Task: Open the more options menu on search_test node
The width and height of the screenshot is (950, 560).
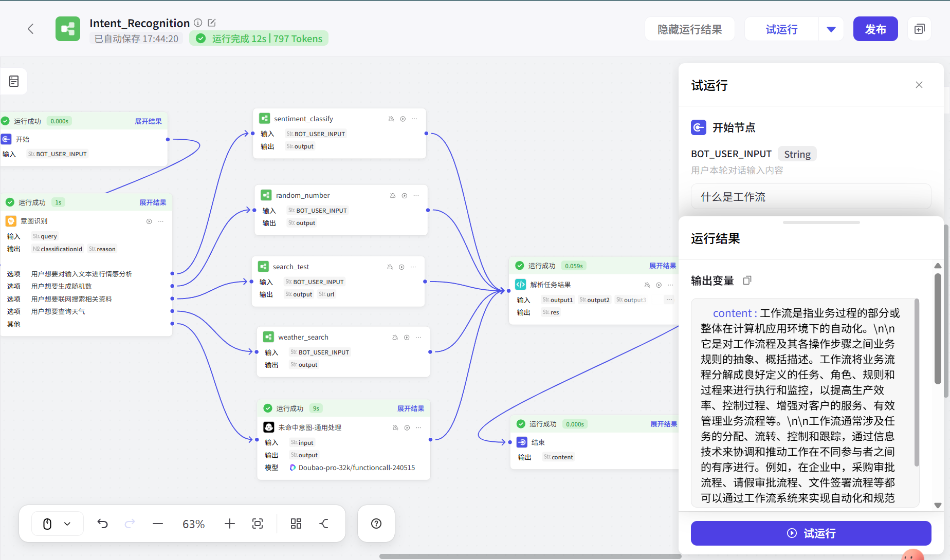Action: click(x=413, y=267)
